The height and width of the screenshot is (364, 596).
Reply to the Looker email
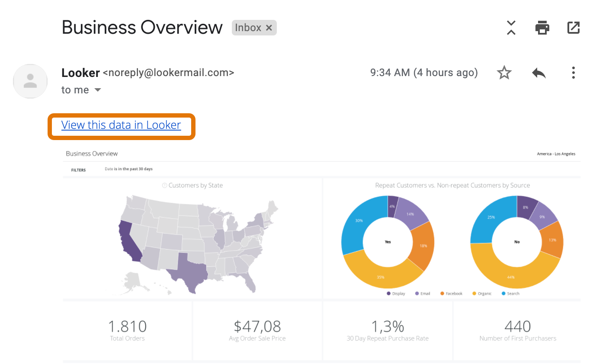tap(538, 73)
